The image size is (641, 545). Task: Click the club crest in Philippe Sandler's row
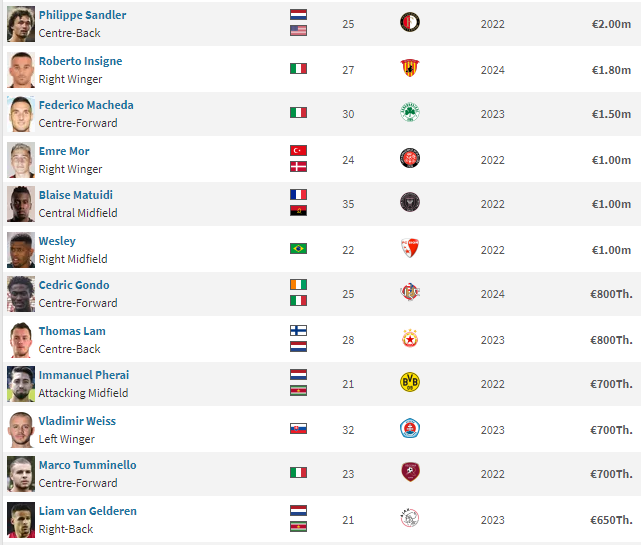coord(410,22)
